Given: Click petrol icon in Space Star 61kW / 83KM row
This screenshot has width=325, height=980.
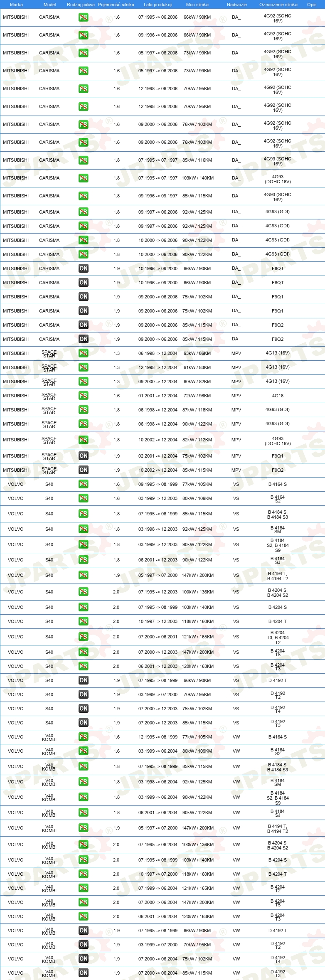Looking at the screenshot, I should (x=84, y=368).
